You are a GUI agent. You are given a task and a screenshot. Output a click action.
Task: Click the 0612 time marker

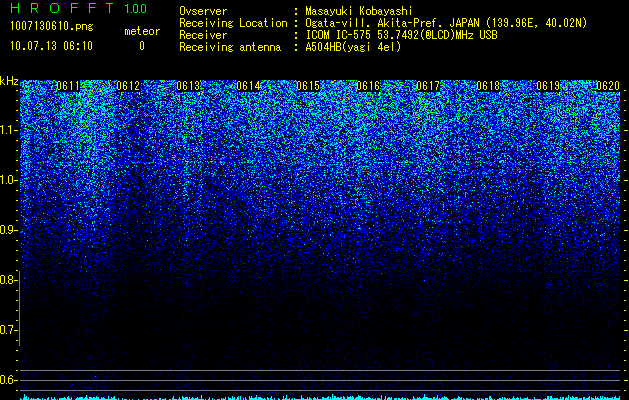128,86
